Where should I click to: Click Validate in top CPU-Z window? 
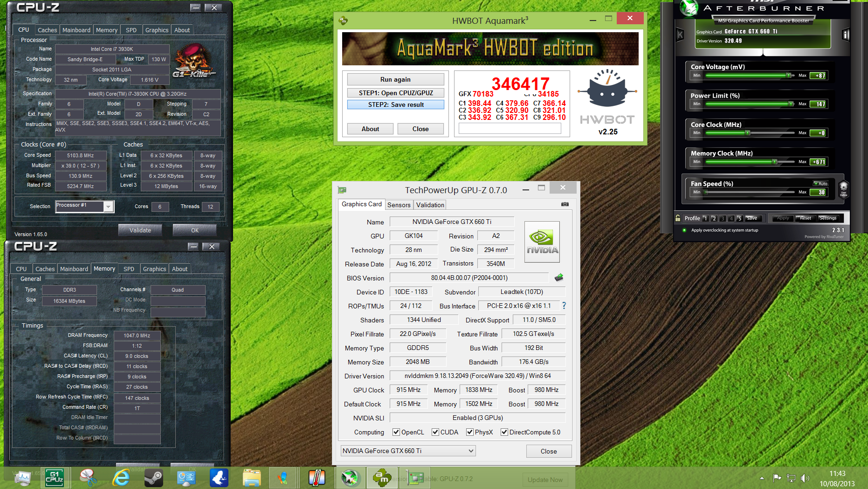coord(140,230)
